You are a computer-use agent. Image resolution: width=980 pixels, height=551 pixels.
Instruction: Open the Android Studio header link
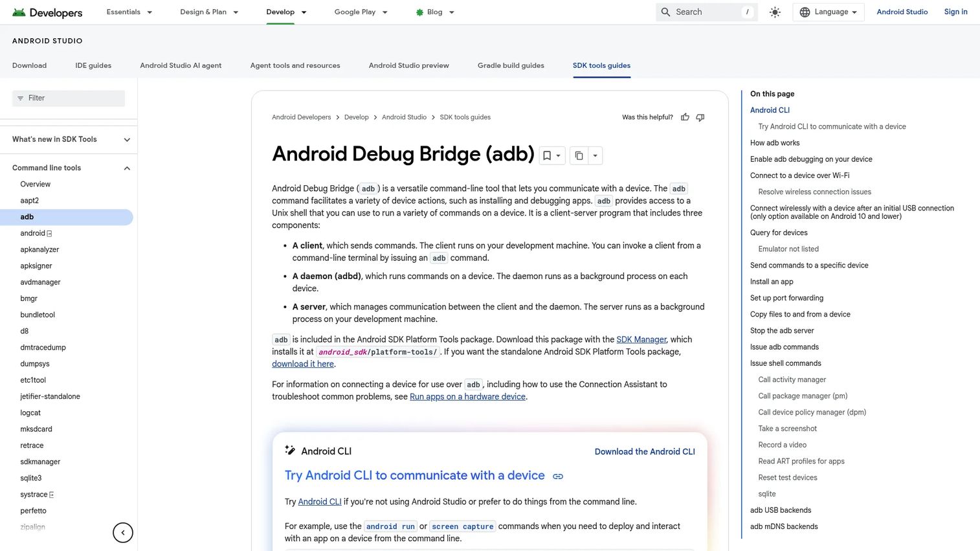tap(902, 12)
